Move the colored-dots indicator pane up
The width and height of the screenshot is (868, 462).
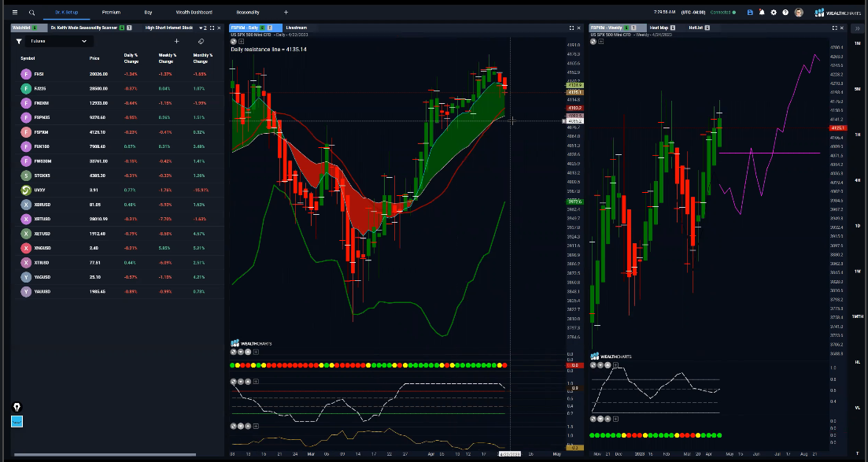248,352
